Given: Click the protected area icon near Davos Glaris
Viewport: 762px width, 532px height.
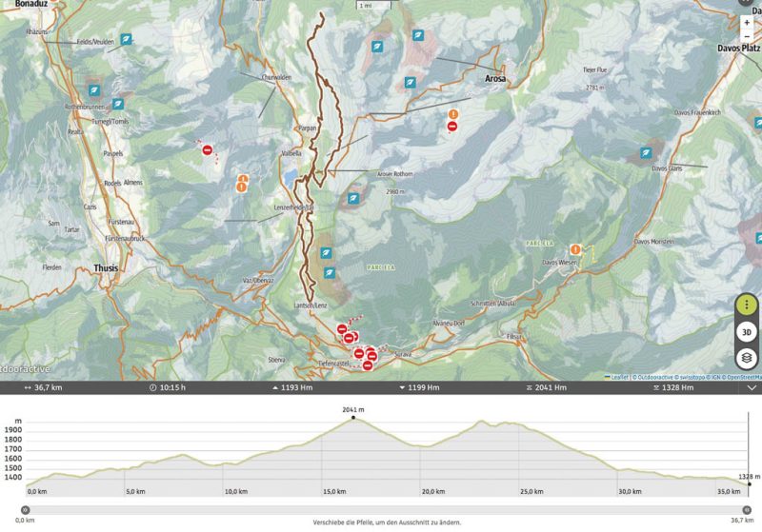Looking at the screenshot, I should [x=646, y=151].
